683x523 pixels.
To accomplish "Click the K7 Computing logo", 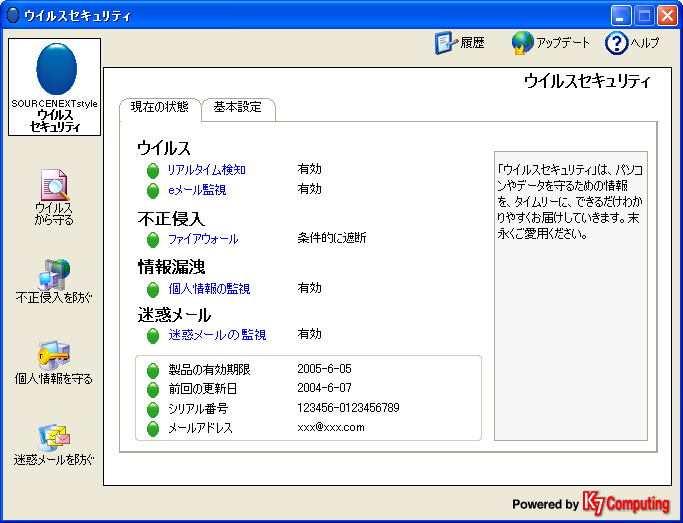I will (626, 504).
